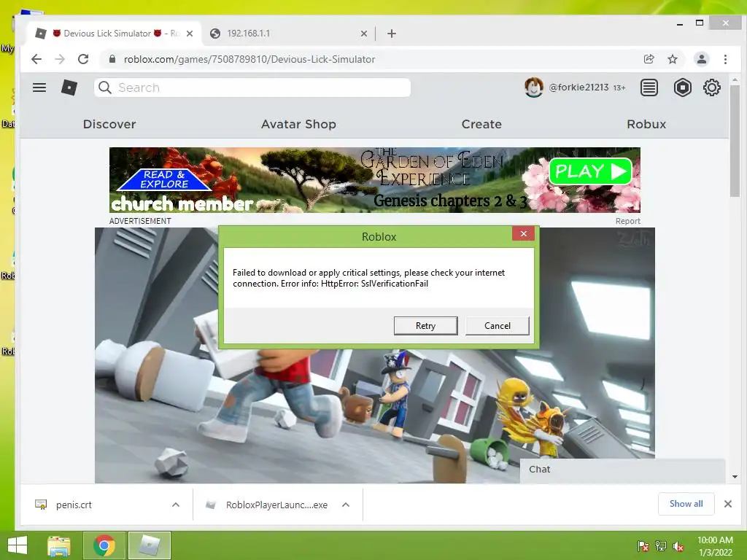Image resolution: width=747 pixels, height=560 pixels.
Task: Open network status tray icon
Action: [661, 546]
